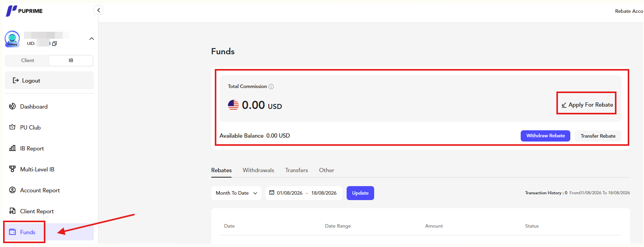
Task: Copy the UID with the copy icon
Action: pyautogui.click(x=54, y=43)
